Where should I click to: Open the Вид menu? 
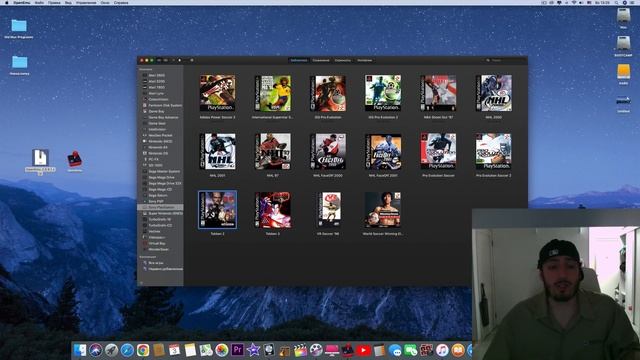click(x=68, y=2)
